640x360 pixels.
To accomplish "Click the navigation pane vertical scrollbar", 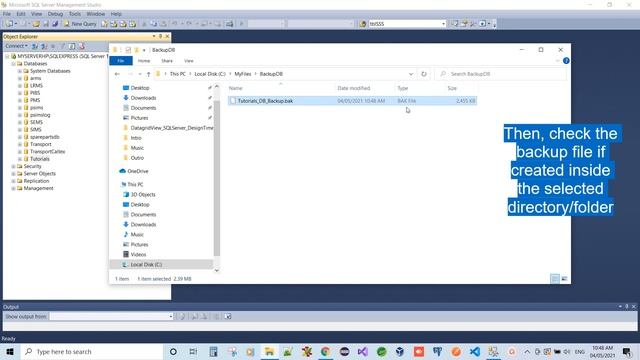I will [x=217, y=178].
